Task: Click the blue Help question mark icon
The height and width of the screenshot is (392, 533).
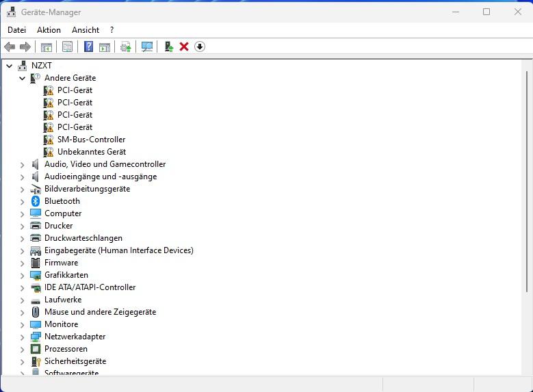Action: (88, 47)
